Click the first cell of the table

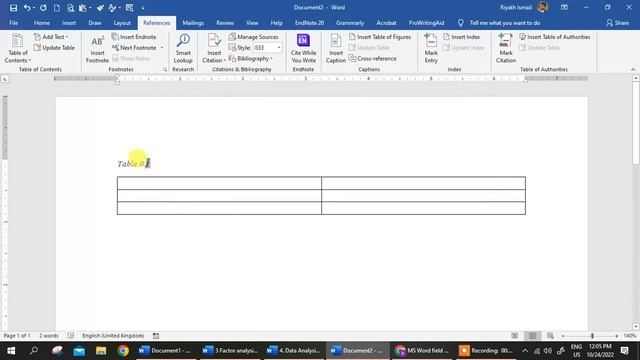219,183
